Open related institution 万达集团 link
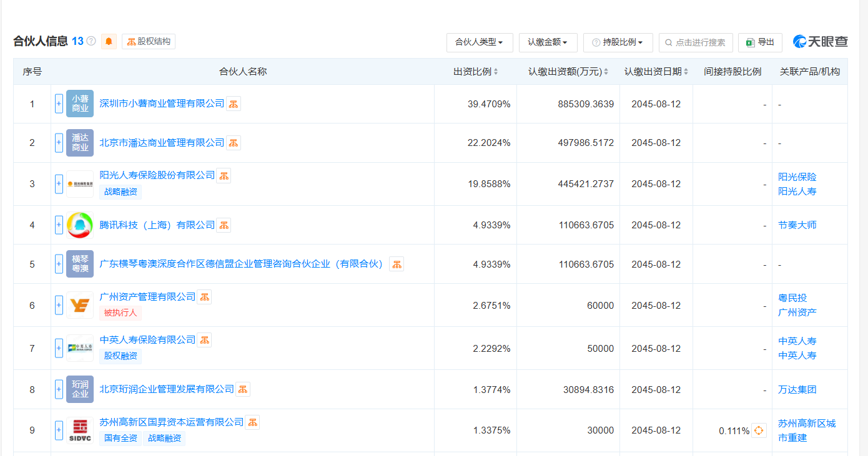 point(797,390)
